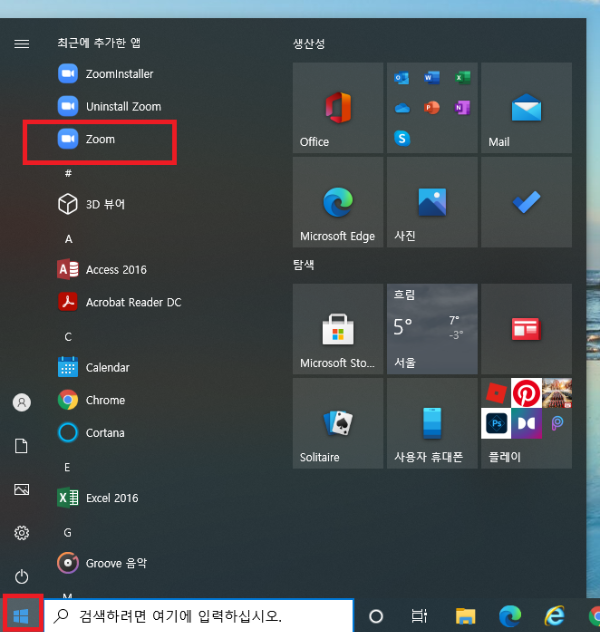
Task: Click the Windows Start button
Action: tap(21, 616)
